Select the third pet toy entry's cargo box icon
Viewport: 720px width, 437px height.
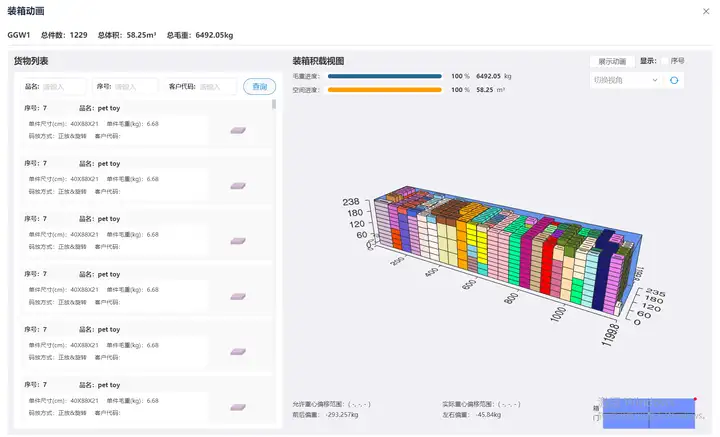tap(238, 241)
